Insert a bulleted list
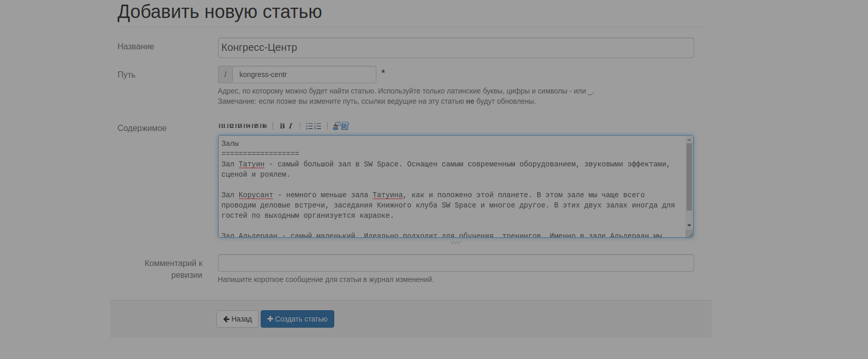This screenshot has height=359, width=868. click(x=310, y=126)
